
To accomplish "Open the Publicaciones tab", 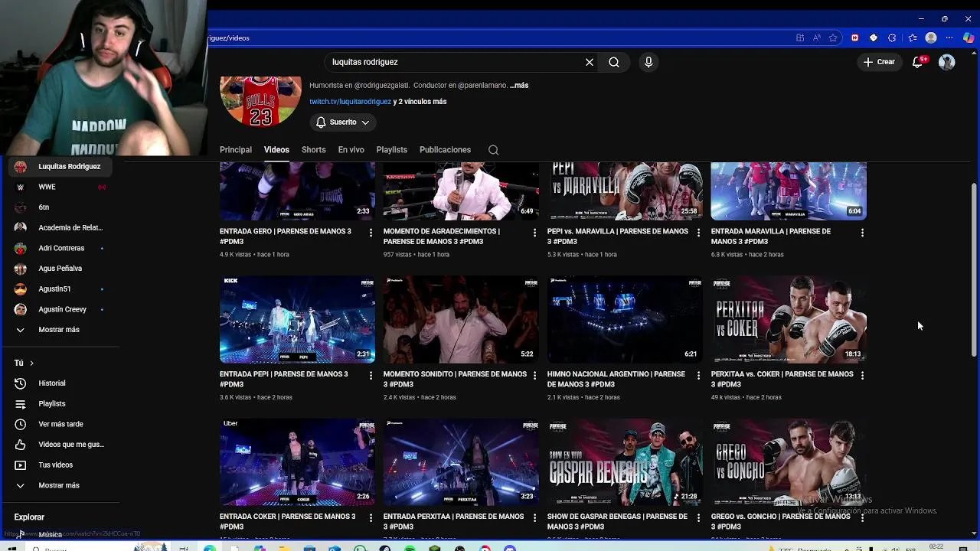I will coord(445,150).
